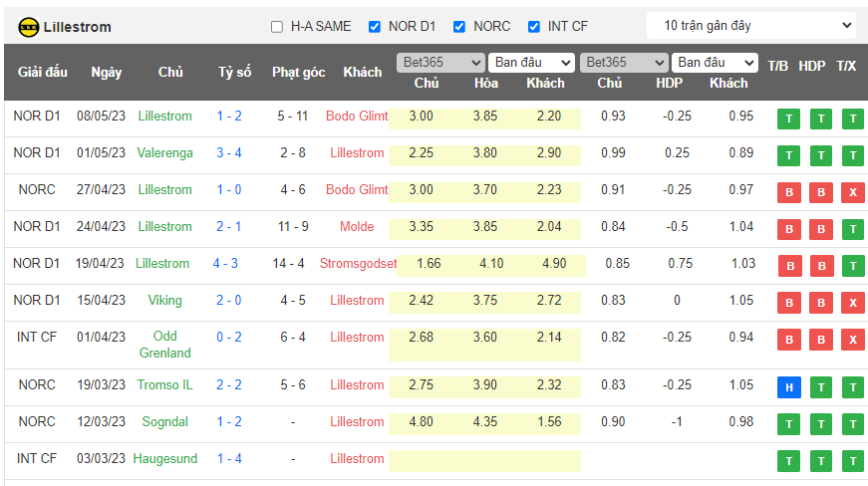Click the Tỷ số column header
The image size is (868, 486).
[235, 73]
